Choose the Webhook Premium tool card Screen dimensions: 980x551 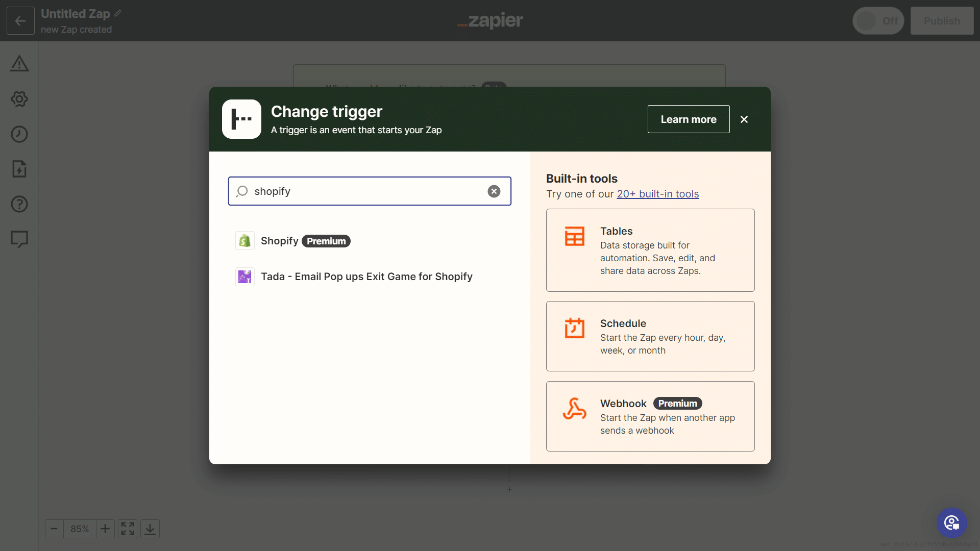650,416
